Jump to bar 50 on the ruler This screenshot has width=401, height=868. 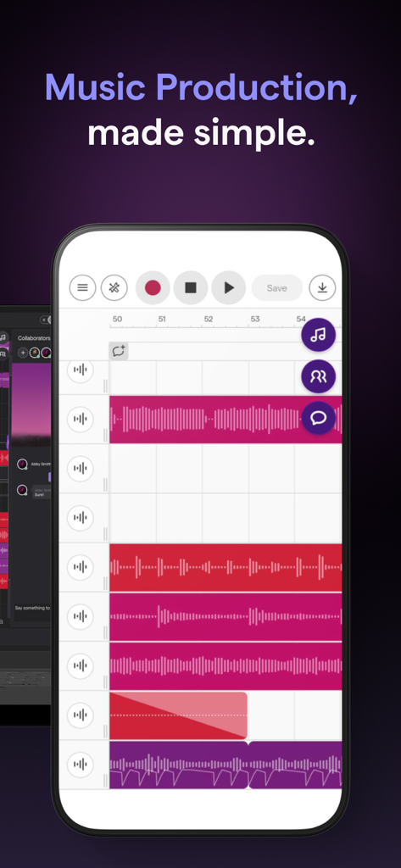point(117,320)
